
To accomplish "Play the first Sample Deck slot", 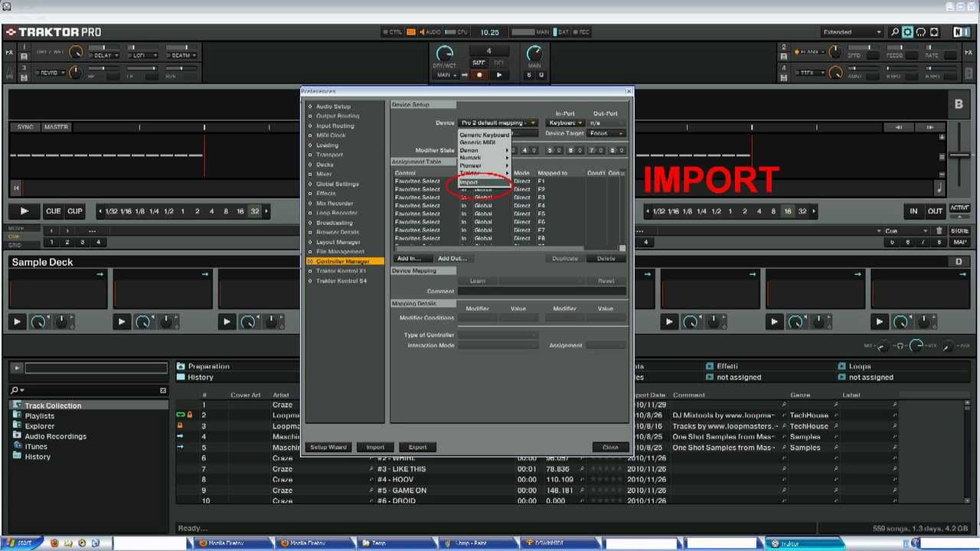I will [x=17, y=322].
